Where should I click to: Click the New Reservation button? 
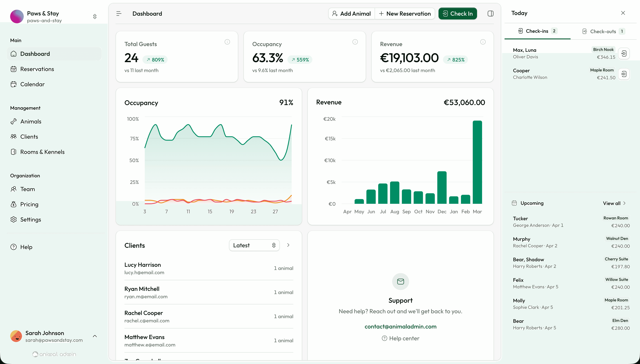pos(405,14)
